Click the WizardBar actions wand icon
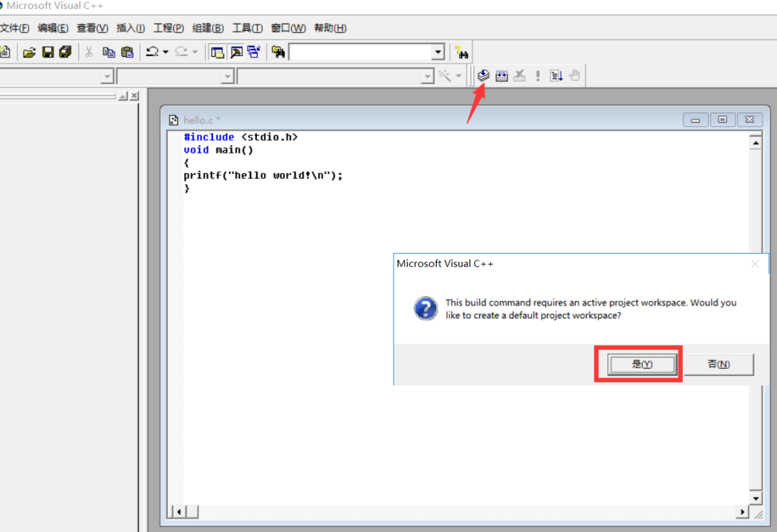Screen dimensions: 777x532 point(445,75)
